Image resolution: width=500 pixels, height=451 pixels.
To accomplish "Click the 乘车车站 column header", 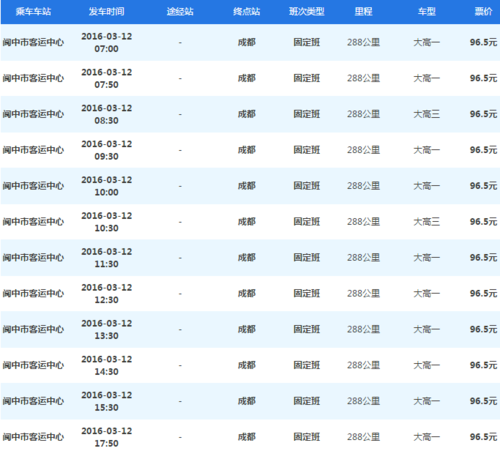I will coord(33,12).
